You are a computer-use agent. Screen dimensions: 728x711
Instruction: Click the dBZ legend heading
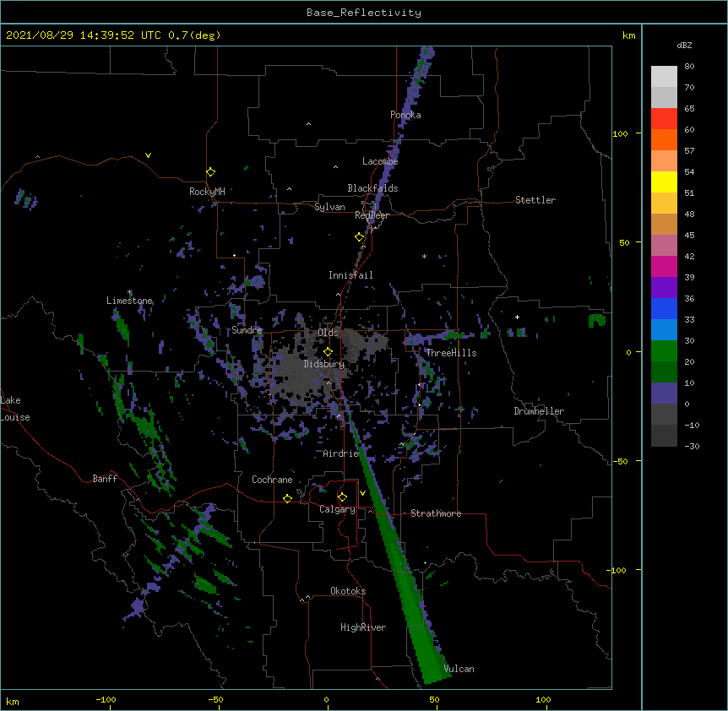684,45
